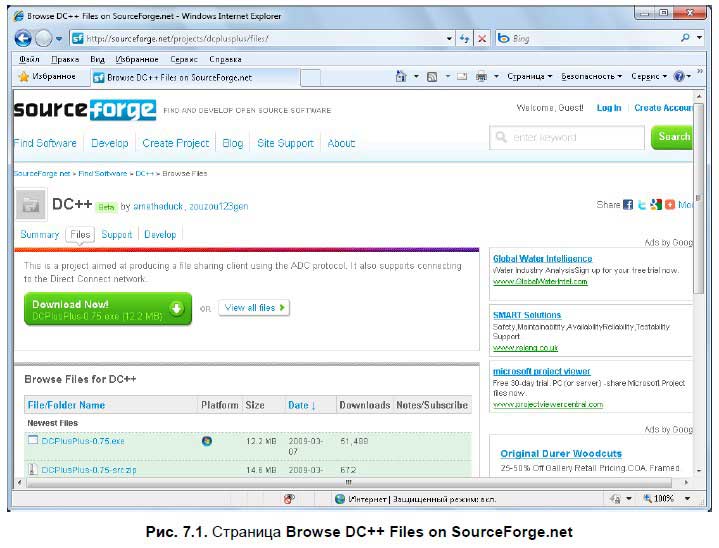
Task: Share project via Facebook icon
Action: [628, 205]
